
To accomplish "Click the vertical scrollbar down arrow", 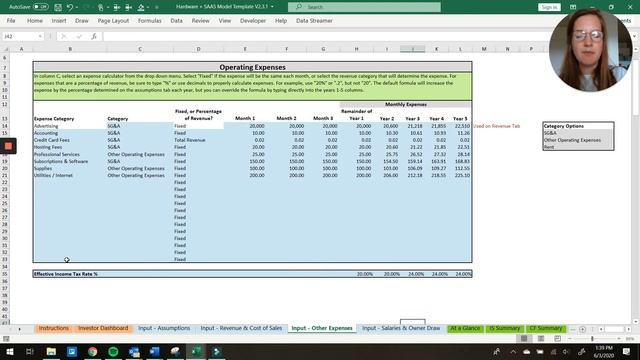I will (x=636, y=322).
